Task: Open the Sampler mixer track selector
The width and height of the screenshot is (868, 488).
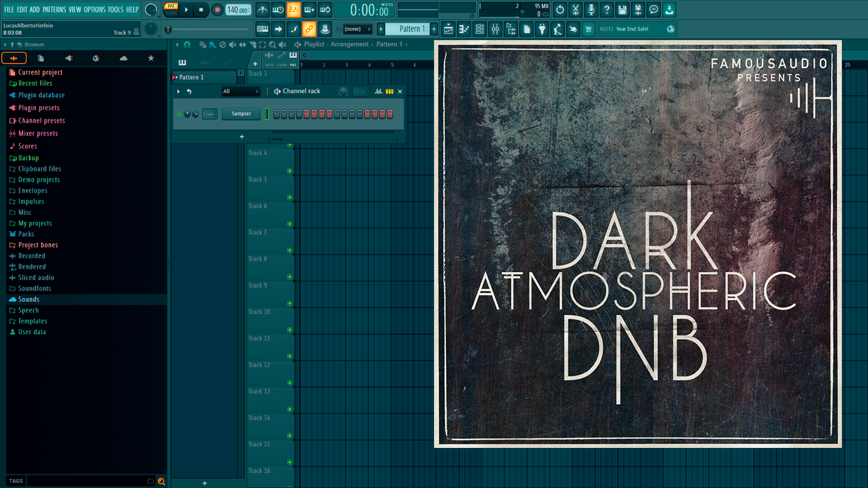Action: tap(210, 114)
